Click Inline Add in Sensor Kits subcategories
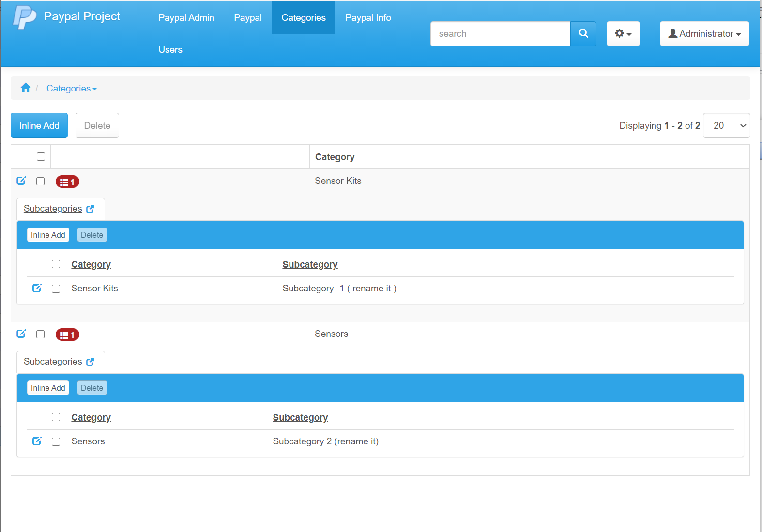The width and height of the screenshot is (762, 532). tap(48, 235)
